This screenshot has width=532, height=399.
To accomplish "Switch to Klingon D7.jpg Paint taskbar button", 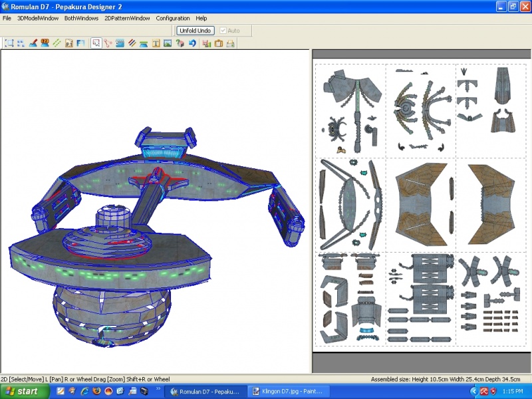I will [289, 392].
